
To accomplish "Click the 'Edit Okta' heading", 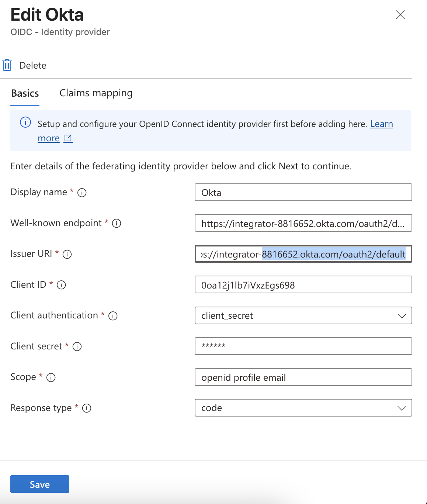I will (x=47, y=15).
